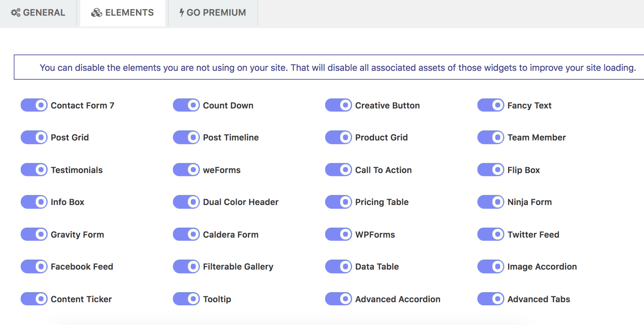Switch off the Twitter Feed toggle
This screenshot has height=325, width=644.
pyautogui.click(x=491, y=234)
